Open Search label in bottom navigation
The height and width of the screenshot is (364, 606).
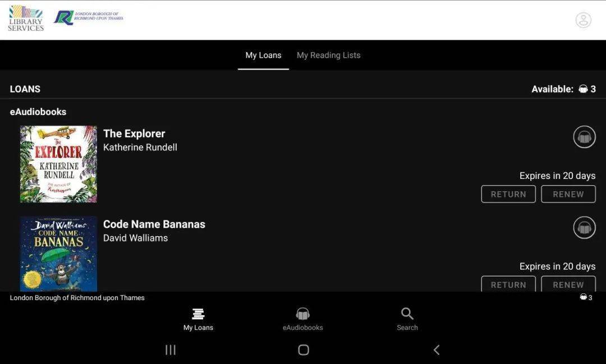coord(407,328)
